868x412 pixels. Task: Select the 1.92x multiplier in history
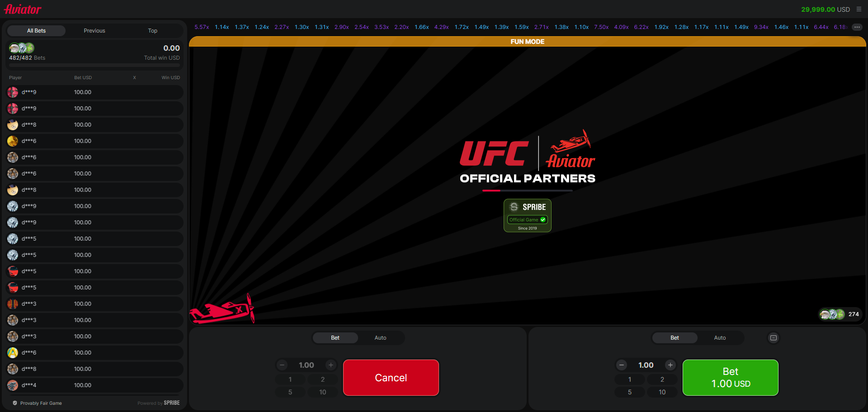point(661,27)
